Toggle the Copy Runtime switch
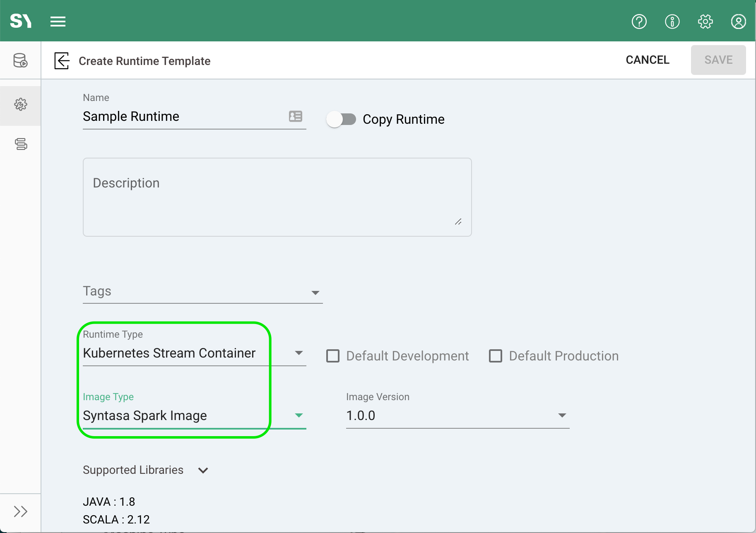The height and width of the screenshot is (533, 756). tap(341, 120)
